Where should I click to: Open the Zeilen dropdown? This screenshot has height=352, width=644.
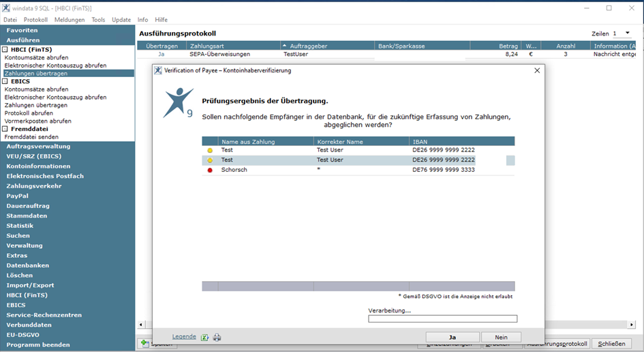pos(627,33)
